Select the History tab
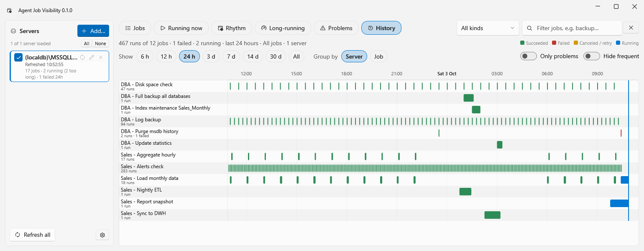The height and width of the screenshot is (251, 644). tap(381, 28)
